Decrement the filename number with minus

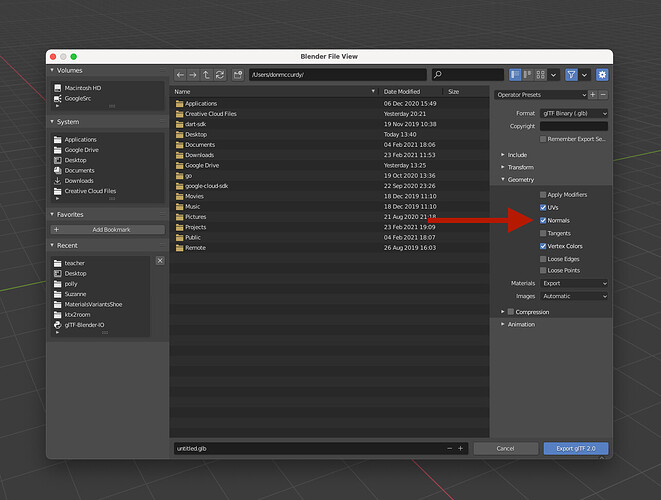(450, 449)
